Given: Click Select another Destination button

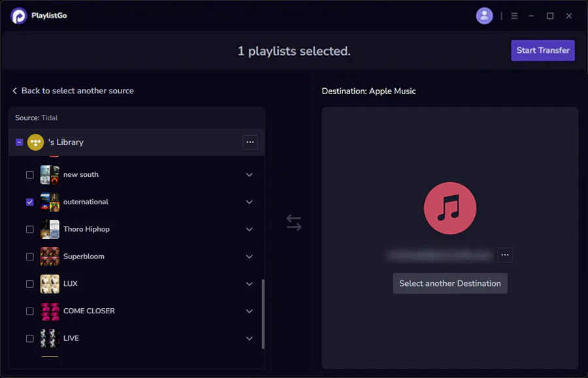Looking at the screenshot, I should (x=449, y=283).
